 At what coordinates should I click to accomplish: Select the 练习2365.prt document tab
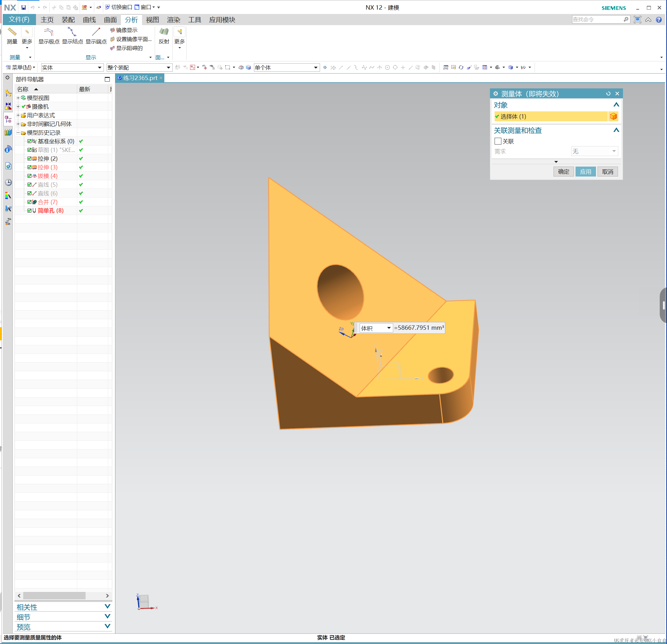140,78
